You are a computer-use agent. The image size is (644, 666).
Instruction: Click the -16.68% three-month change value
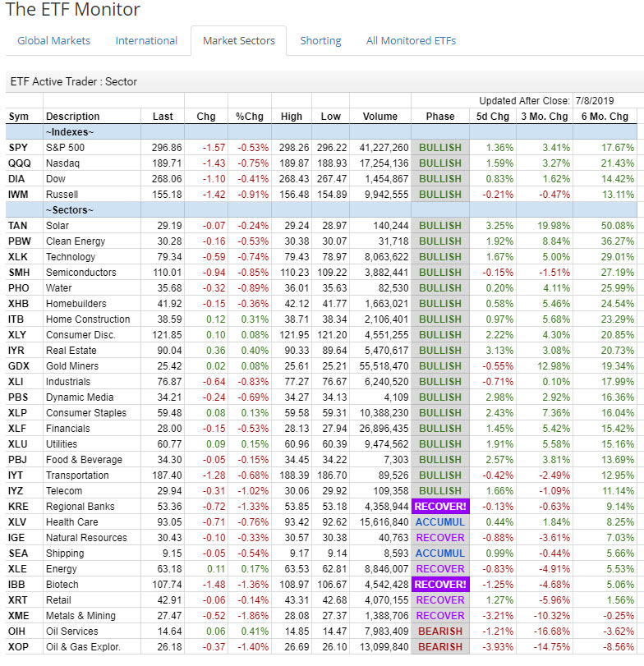551,632
